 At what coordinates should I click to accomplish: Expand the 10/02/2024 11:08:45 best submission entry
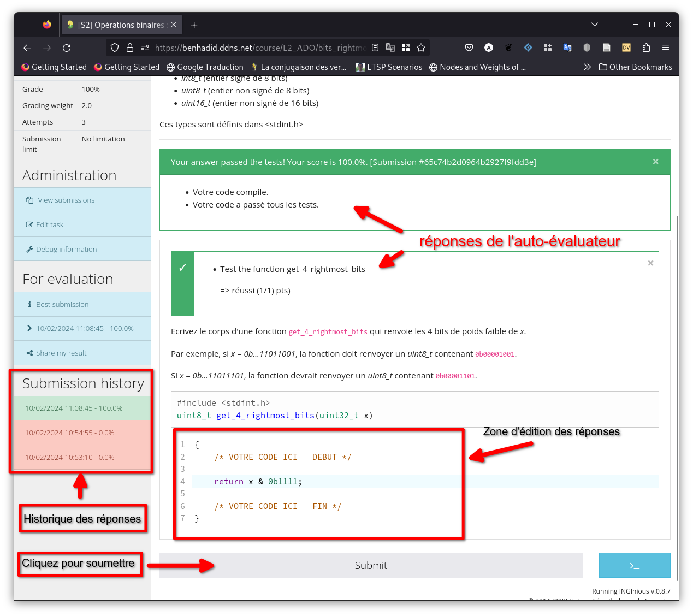pyautogui.click(x=82, y=329)
